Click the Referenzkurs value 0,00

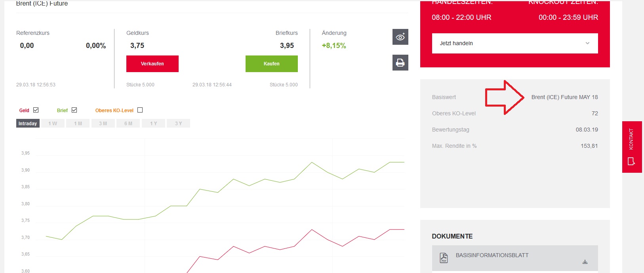27,46
